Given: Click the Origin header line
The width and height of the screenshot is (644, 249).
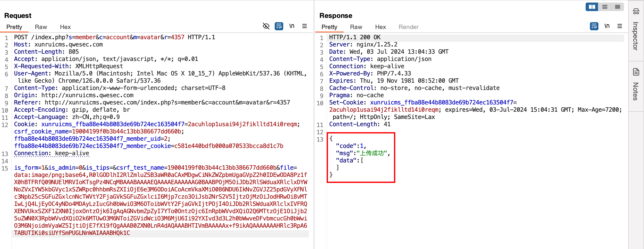Looking at the screenshot, I should pyautogui.click(x=74, y=95).
